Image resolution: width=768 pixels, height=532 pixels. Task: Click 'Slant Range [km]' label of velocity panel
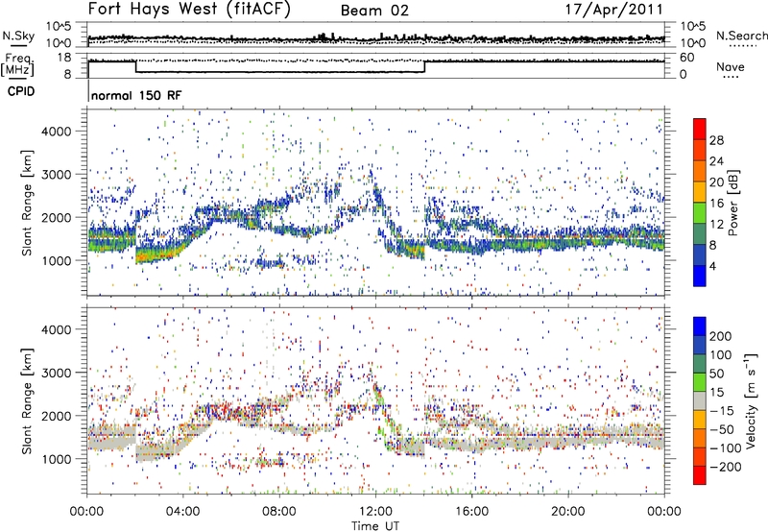[x=27, y=400]
